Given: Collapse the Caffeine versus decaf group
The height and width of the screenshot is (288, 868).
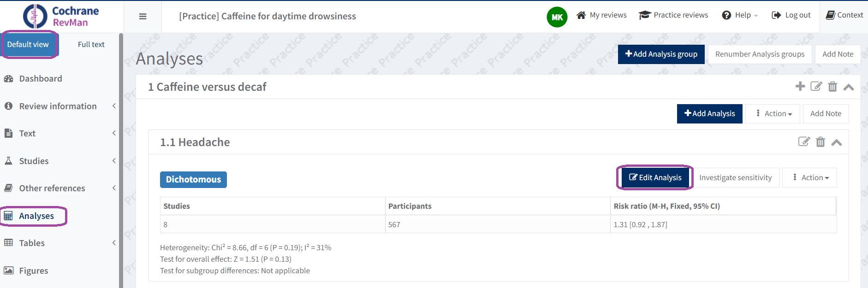Looking at the screenshot, I should pos(849,87).
